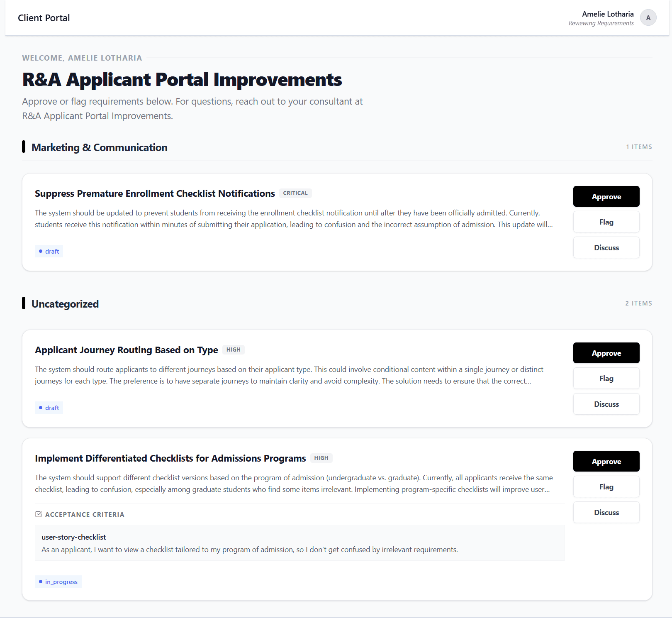Click the black bar beside Marketing & Communication

[24, 147]
